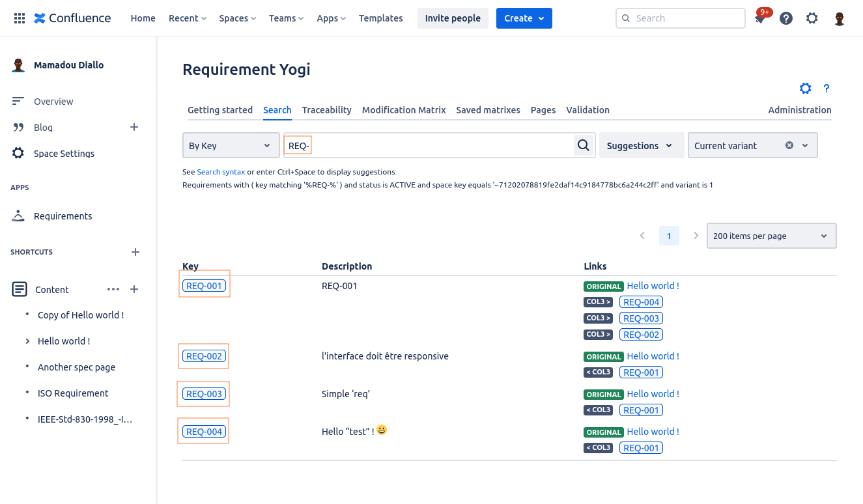Open the By Key search type dropdown
863x504 pixels.
point(229,146)
